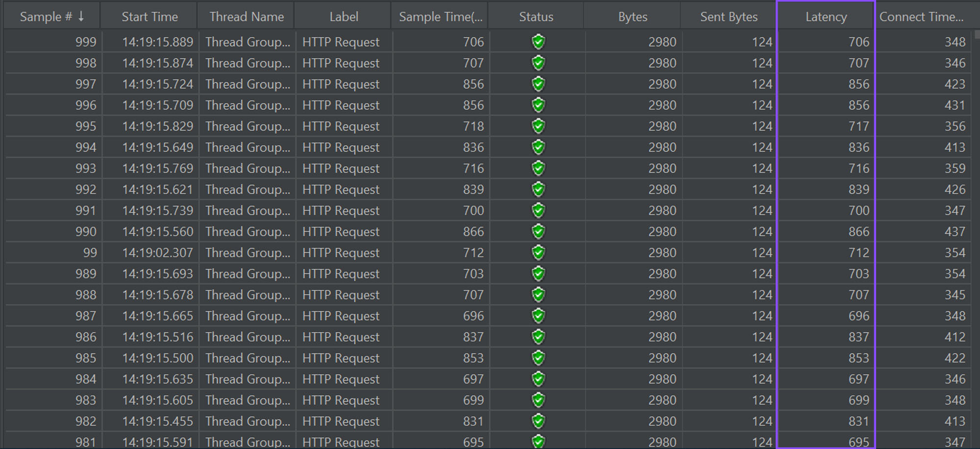Screen dimensions: 980x449
Task: Click the green shield for sample 982
Action: point(538,422)
